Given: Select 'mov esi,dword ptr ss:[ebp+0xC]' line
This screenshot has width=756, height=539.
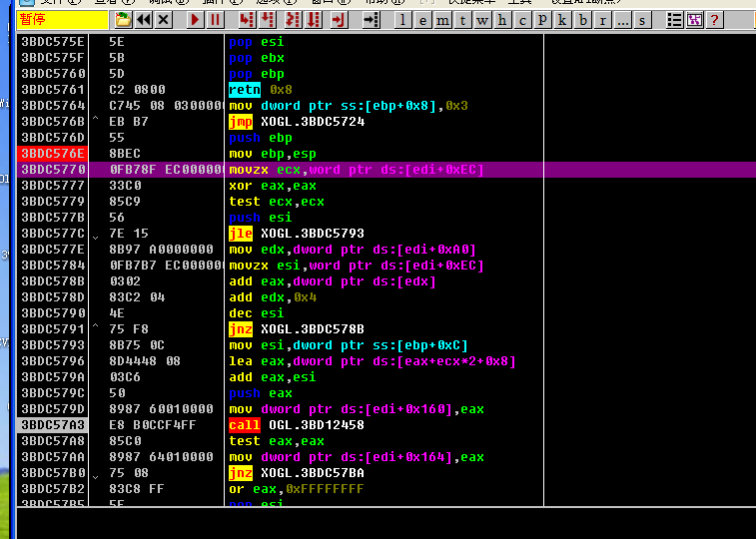Looking at the screenshot, I should tap(349, 345).
